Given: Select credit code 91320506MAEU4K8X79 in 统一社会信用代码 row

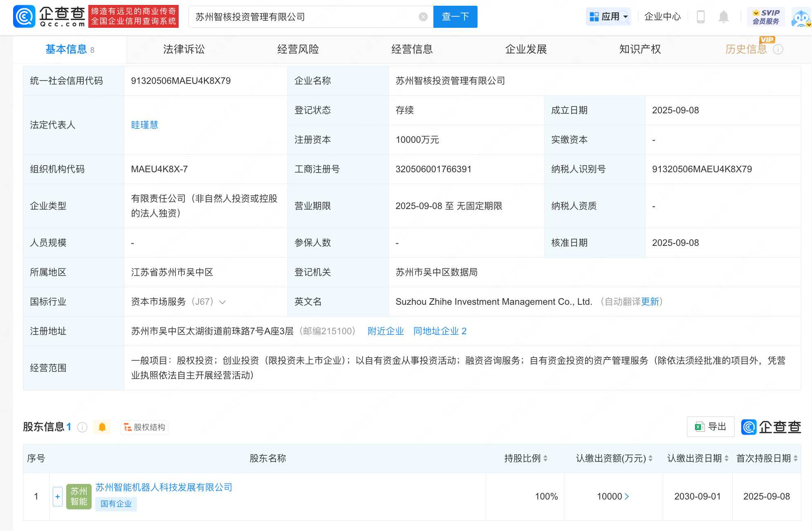Looking at the screenshot, I should click(x=181, y=81).
